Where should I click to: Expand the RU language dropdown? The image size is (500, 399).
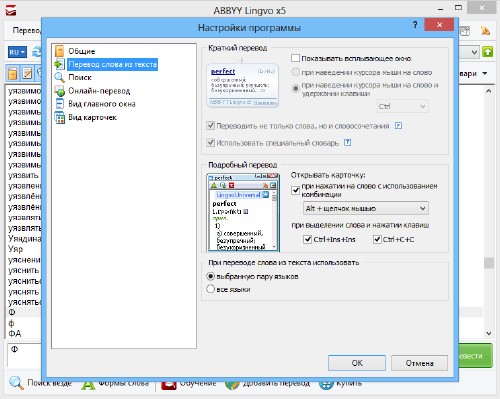[x=17, y=52]
